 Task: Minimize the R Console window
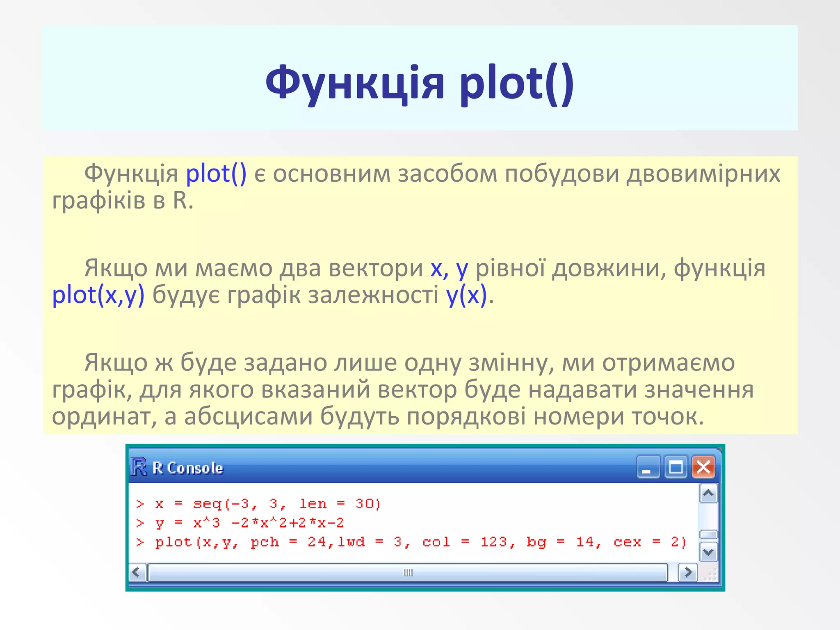pyautogui.click(x=648, y=467)
